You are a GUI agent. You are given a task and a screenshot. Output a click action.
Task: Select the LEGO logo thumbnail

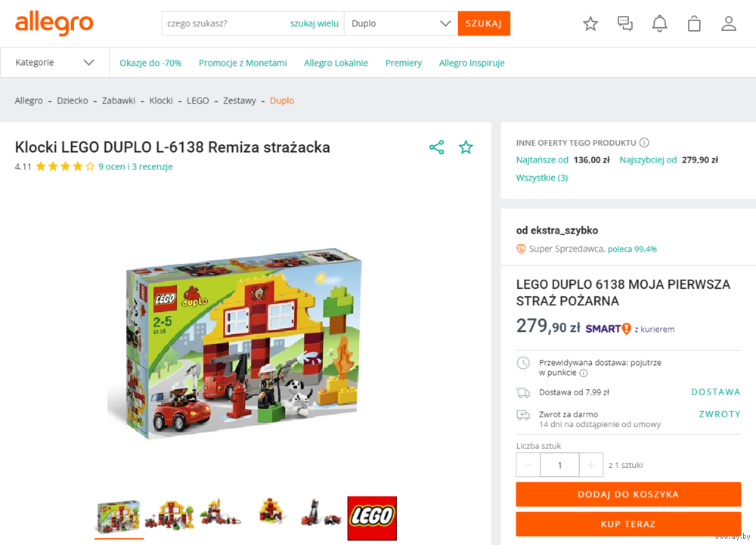372,518
